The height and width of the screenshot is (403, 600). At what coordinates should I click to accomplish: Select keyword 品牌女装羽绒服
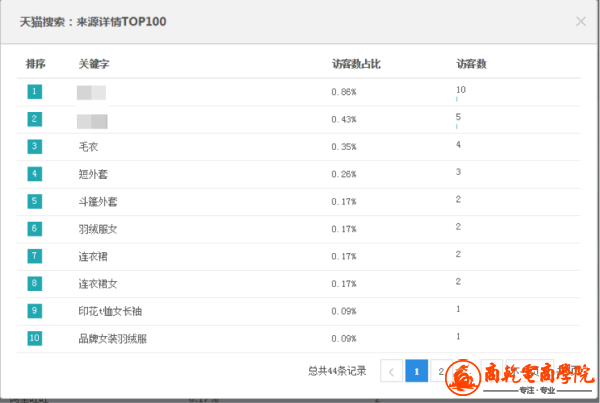pyautogui.click(x=113, y=339)
